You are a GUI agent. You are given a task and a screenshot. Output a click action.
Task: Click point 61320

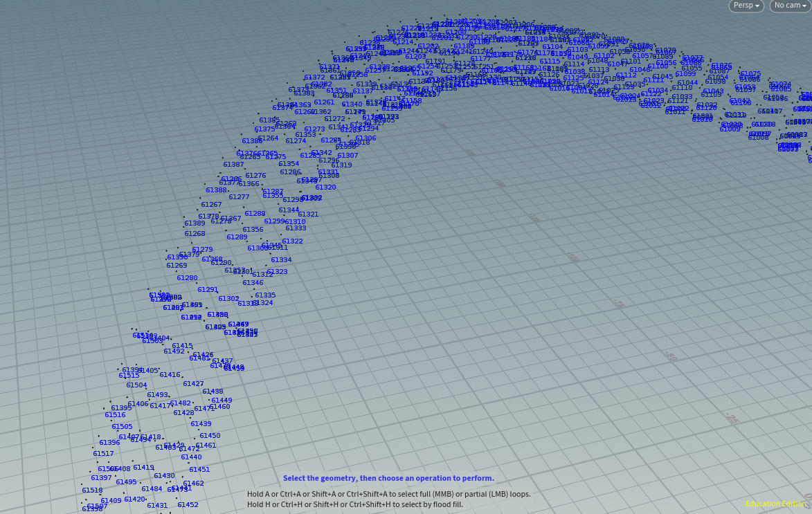325,187
